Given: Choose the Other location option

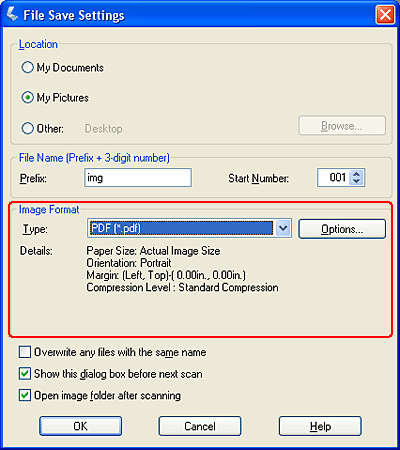Looking at the screenshot, I should 27,128.
